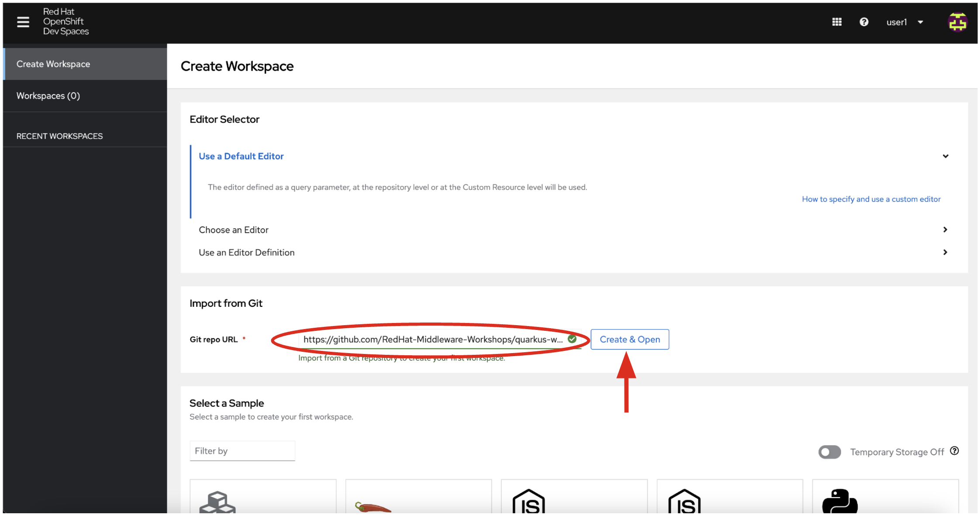Click the Create Workspace menu item
The height and width of the screenshot is (515, 980).
[x=83, y=64]
